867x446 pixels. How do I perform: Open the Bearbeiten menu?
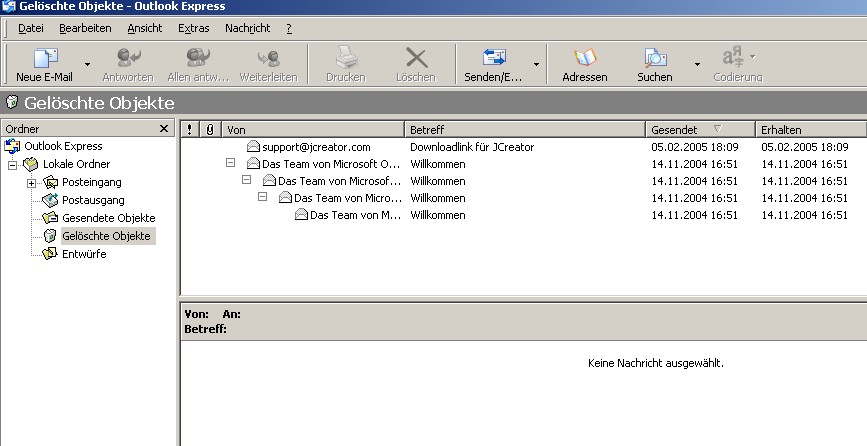tap(85, 28)
